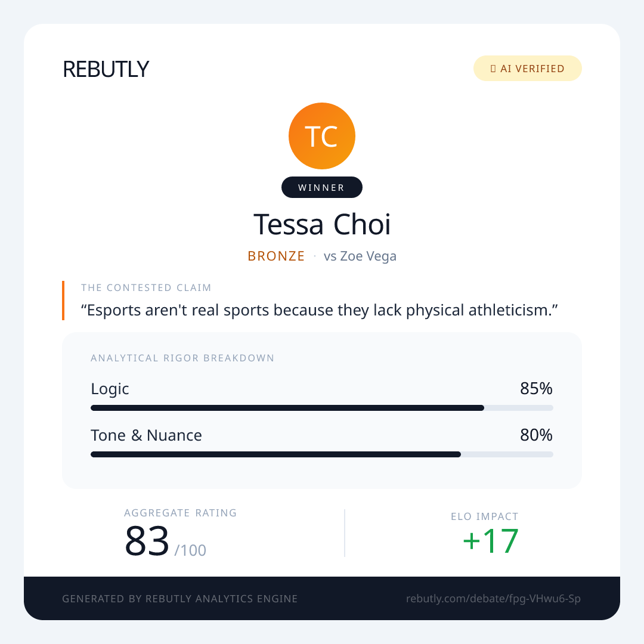Click the REBUTLY logo

click(x=106, y=69)
